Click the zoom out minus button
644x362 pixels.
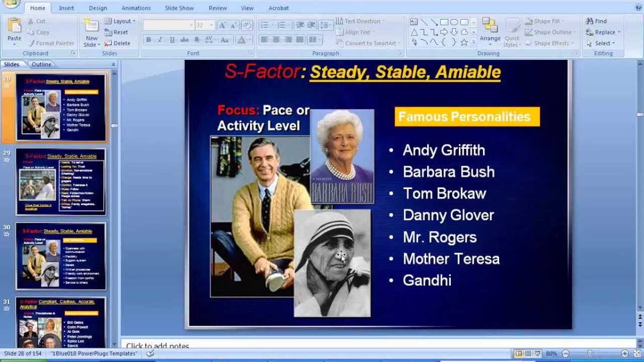(566, 353)
